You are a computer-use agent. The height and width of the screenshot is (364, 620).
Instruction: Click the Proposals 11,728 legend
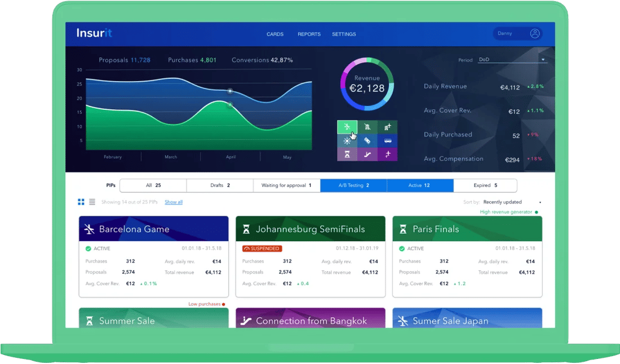click(125, 60)
